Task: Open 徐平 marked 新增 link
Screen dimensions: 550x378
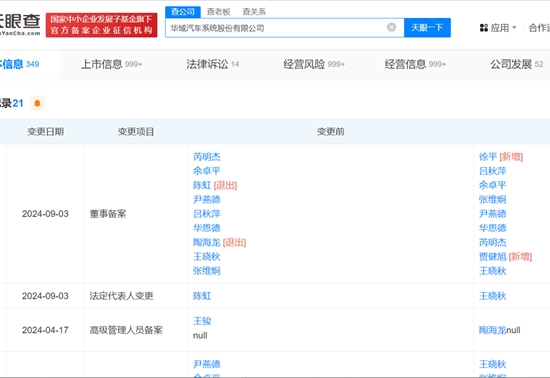Action: [488, 157]
